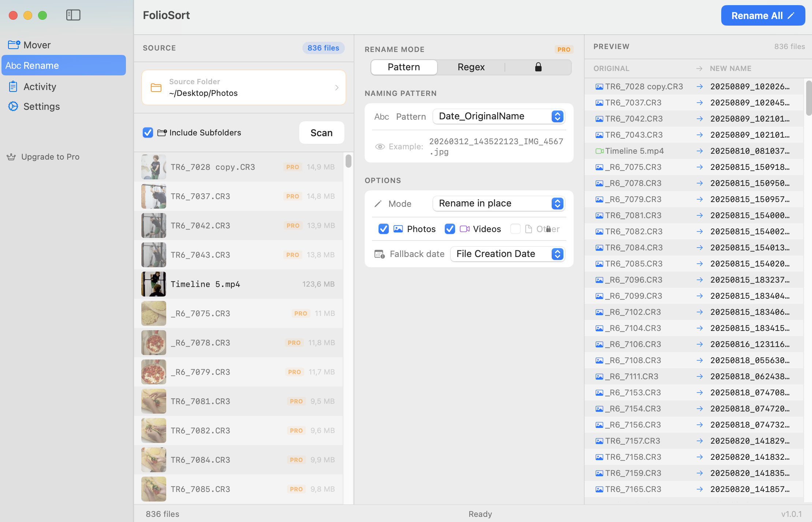Click the Photos picture icon in Options
812x522 pixels.
click(398, 229)
